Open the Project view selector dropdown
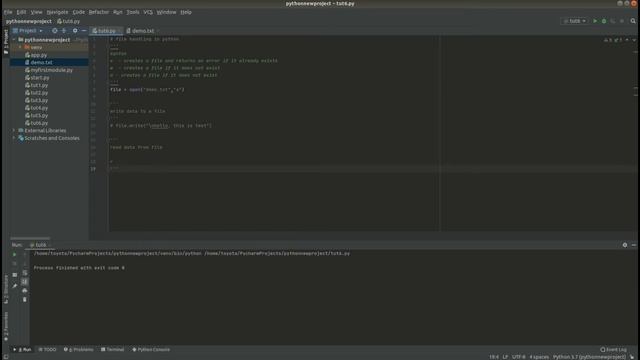640x360 pixels. point(27,31)
